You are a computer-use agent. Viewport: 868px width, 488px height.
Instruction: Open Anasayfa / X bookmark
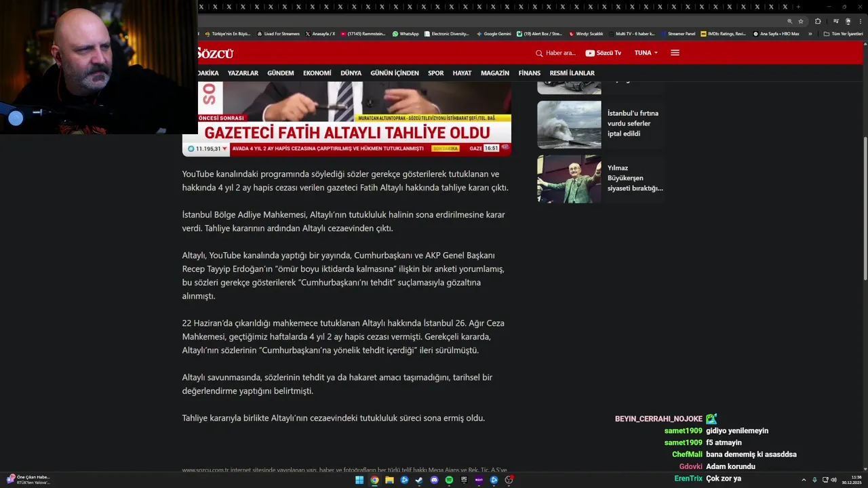coord(320,33)
